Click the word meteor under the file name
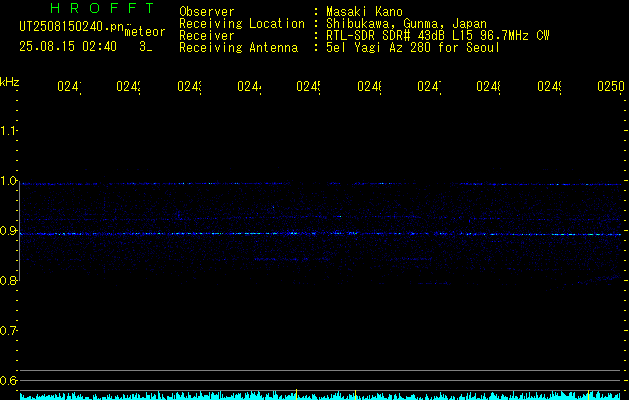 coord(145,32)
